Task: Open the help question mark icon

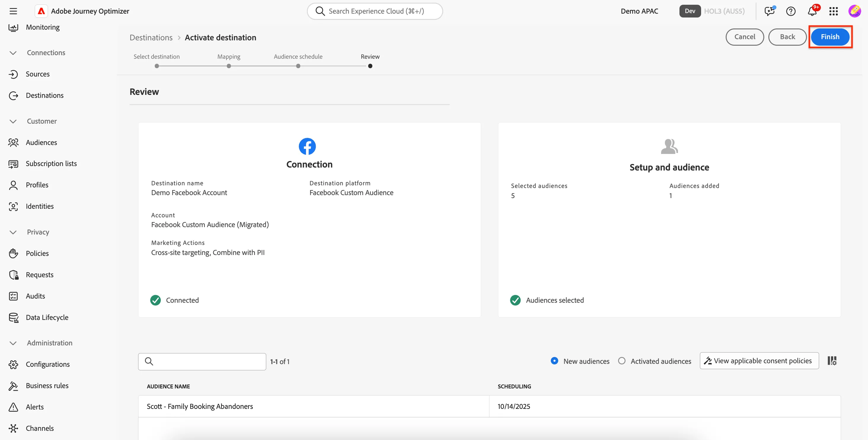Action: coord(791,11)
